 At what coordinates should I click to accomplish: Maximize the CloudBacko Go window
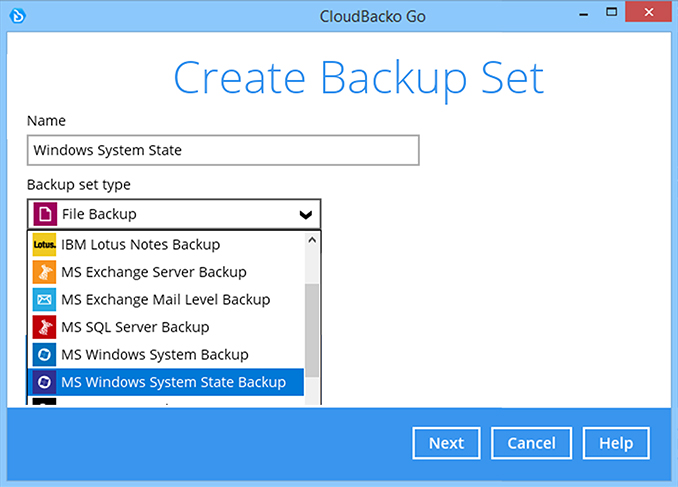(x=611, y=12)
